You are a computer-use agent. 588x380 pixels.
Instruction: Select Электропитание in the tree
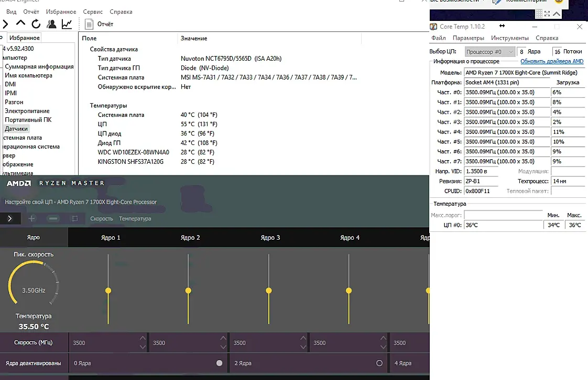tap(27, 111)
